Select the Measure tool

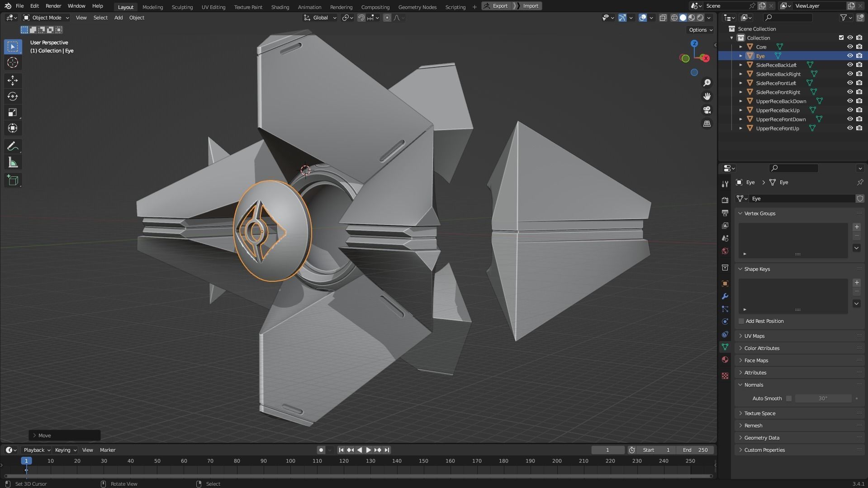(x=13, y=162)
